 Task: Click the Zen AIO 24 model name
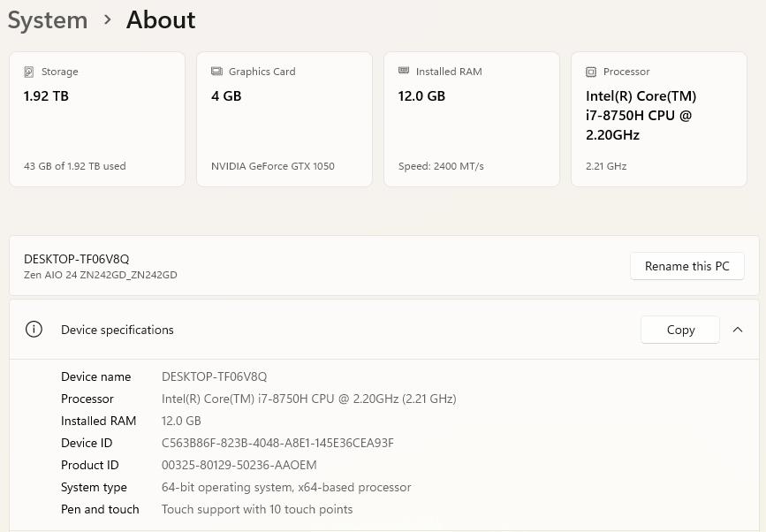click(x=100, y=275)
